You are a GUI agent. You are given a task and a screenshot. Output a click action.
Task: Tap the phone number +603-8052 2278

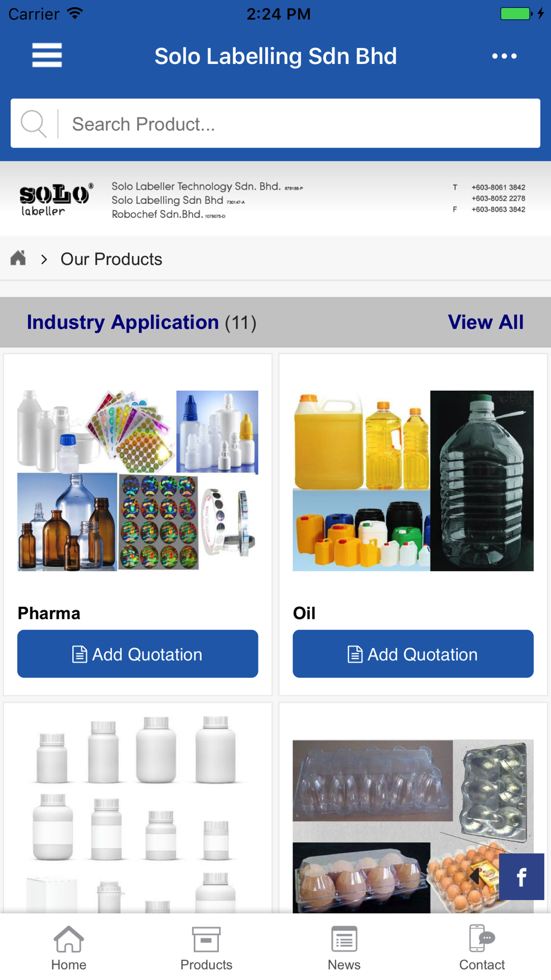pyautogui.click(x=498, y=198)
